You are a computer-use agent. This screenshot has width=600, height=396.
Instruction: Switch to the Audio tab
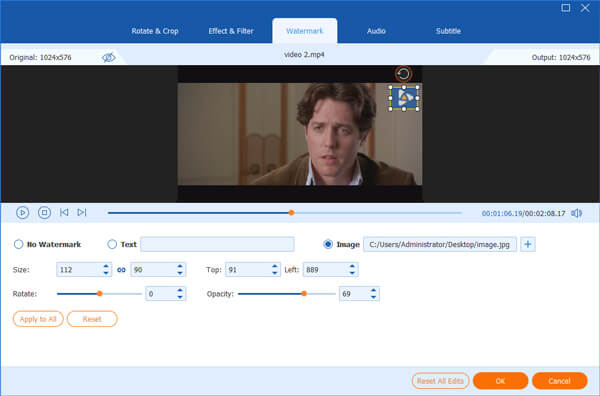tap(376, 31)
